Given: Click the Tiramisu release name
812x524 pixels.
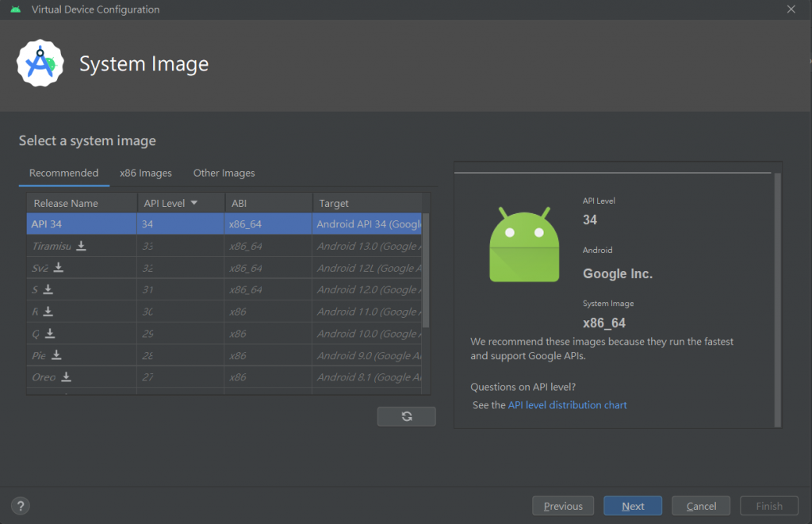Looking at the screenshot, I should (x=52, y=246).
